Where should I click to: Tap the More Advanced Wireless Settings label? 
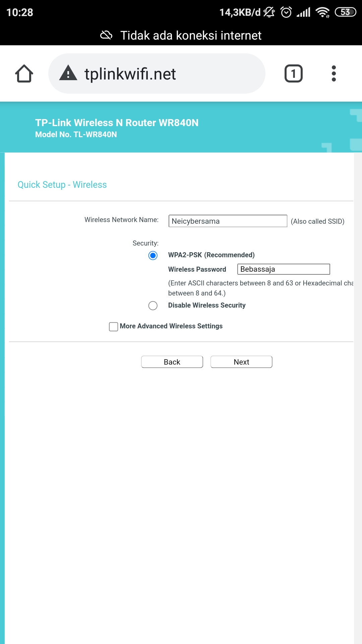point(171,326)
